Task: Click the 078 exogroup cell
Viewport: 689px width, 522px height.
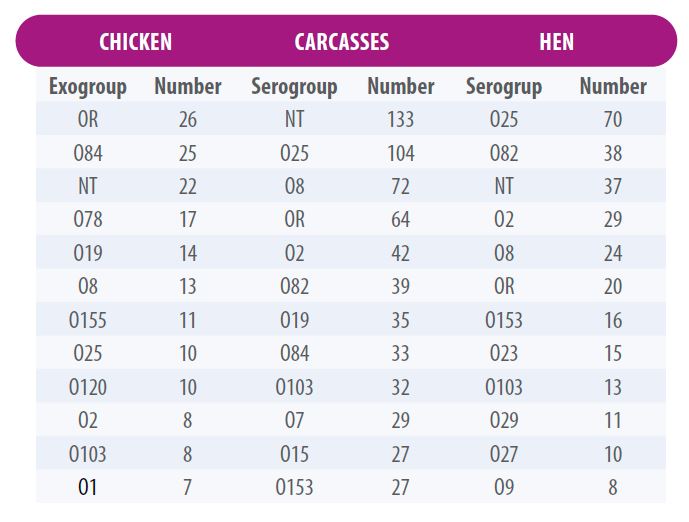Action: 88,219
